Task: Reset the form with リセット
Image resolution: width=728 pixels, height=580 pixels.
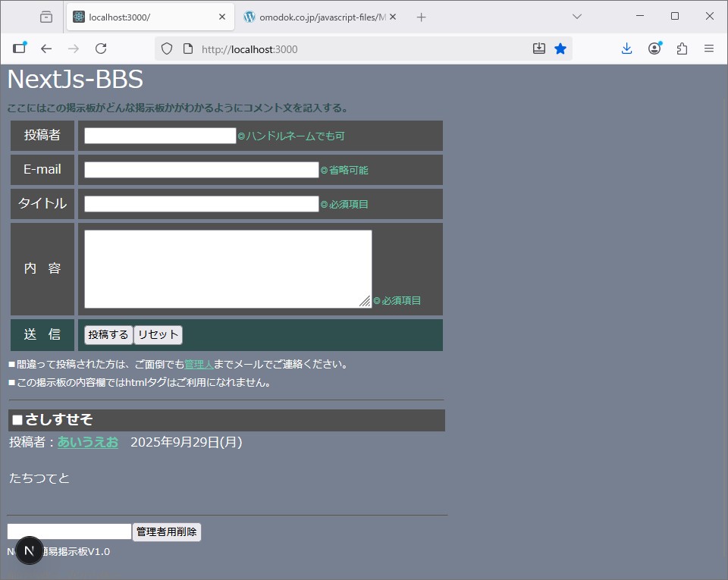Action: click(x=158, y=334)
